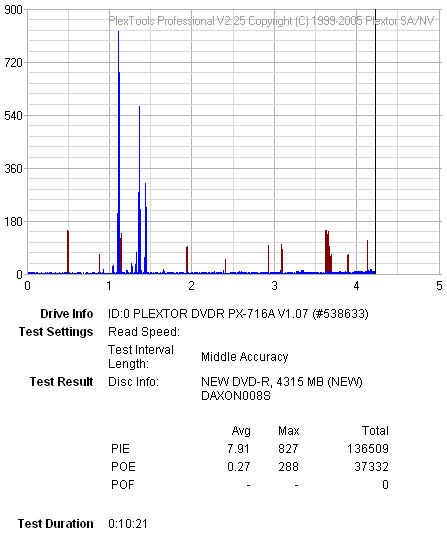Viewport: 447px width, 534px height.
Task: Select the POF total value 0
Action: click(385, 484)
